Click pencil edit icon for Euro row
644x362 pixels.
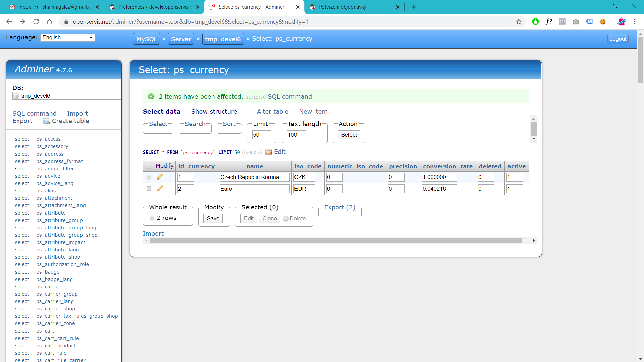pyautogui.click(x=160, y=188)
